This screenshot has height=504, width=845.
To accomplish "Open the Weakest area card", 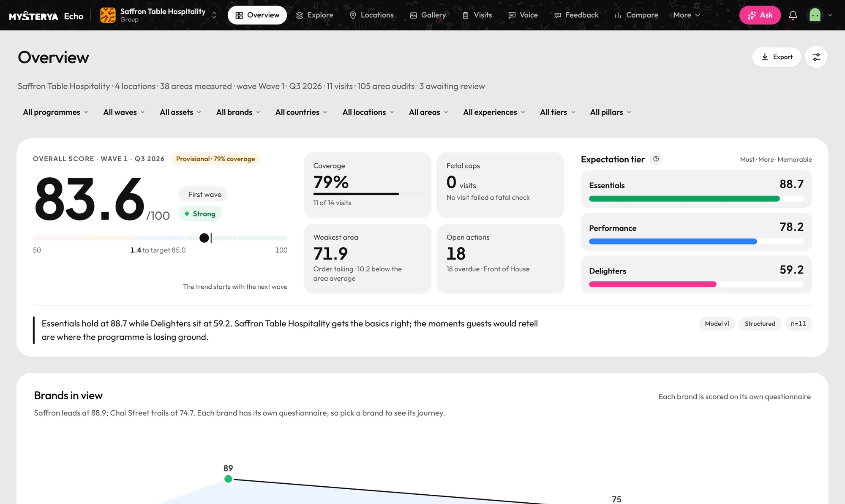I will pos(368,258).
